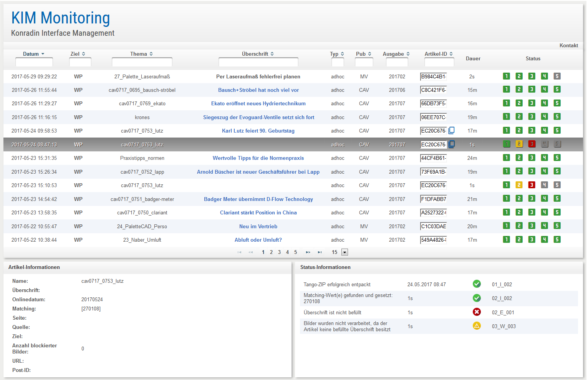This screenshot has height=380, width=588.
Task: Click red error icon for Überschrift nicht befüllt
Action: (477, 312)
